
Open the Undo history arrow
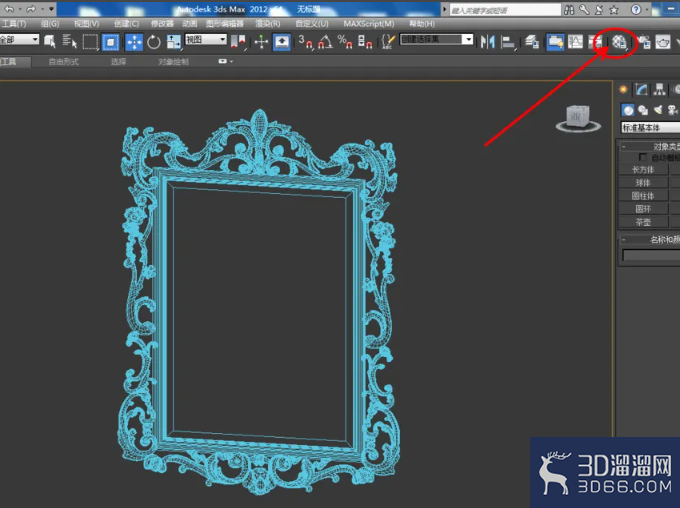tap(20, 9)
